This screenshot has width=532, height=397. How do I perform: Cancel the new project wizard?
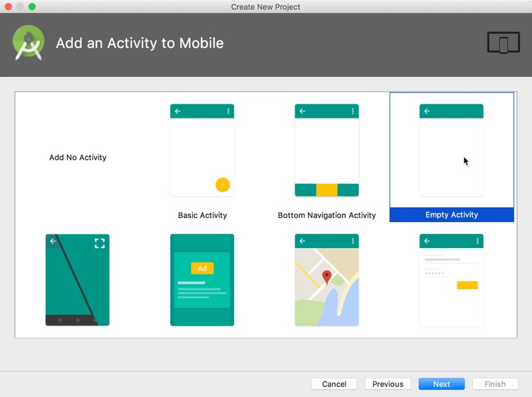pyautogui.click(x=334, y=384)
